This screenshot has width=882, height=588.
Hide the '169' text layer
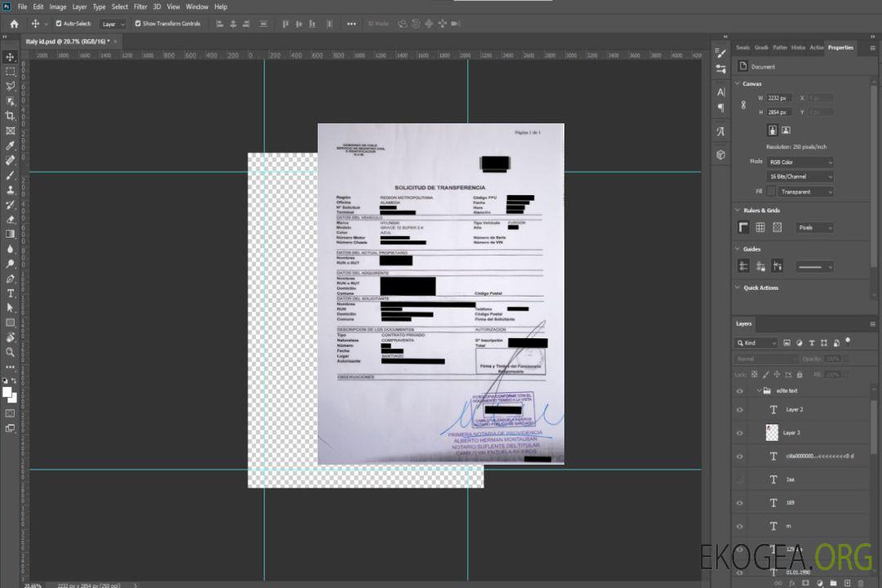coord(740,503)
